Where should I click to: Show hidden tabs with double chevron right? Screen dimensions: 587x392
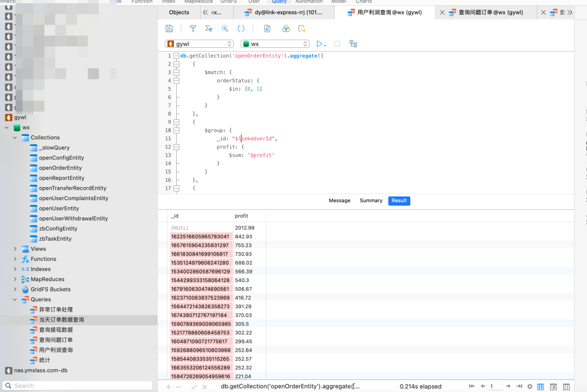[570, 13]
